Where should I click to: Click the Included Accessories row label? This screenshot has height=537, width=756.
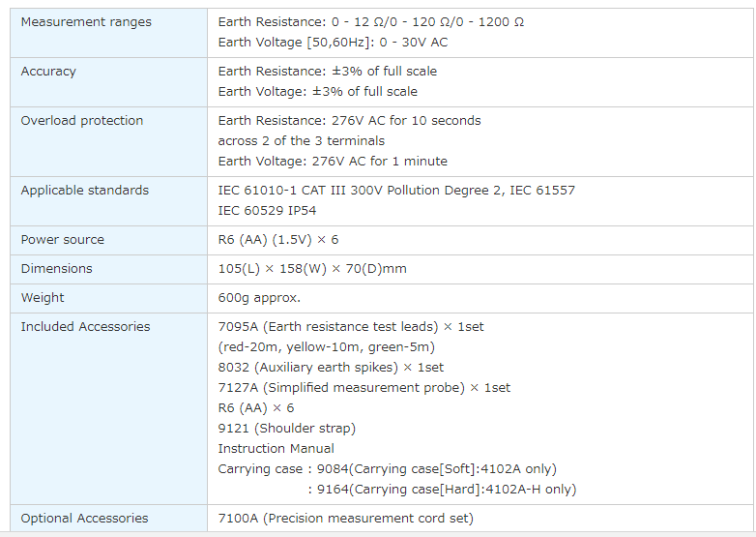(x=85, y=327)
